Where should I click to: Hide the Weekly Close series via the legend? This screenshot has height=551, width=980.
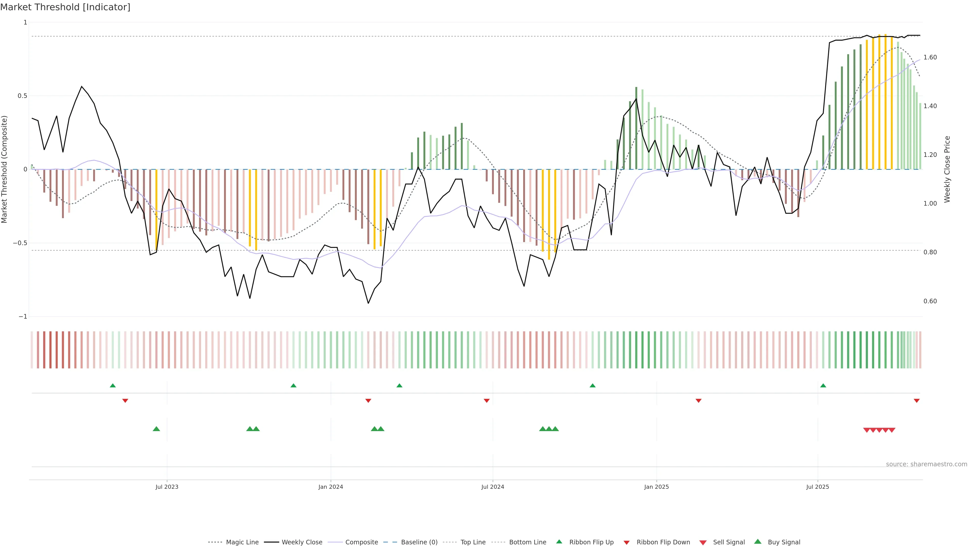tap(302, 542)
